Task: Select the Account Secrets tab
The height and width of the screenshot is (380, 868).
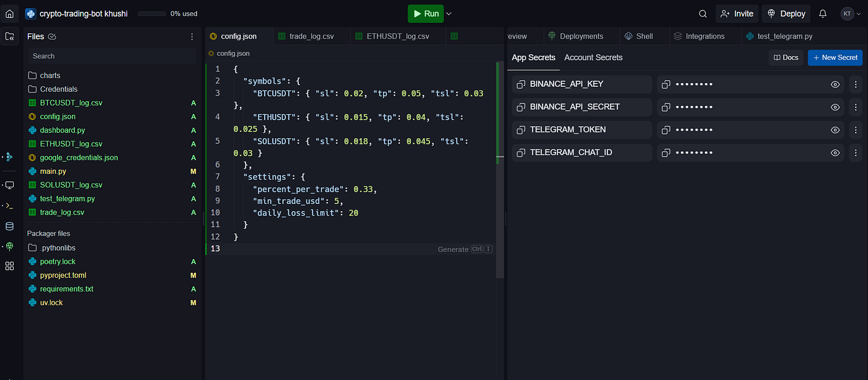Action: [x=593, y=58]
